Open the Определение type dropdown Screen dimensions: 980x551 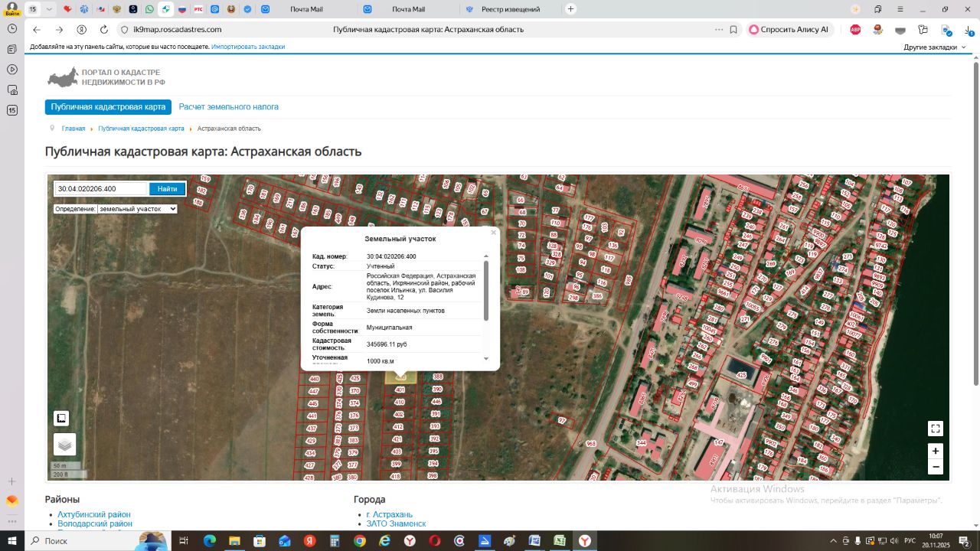[136, 209]
